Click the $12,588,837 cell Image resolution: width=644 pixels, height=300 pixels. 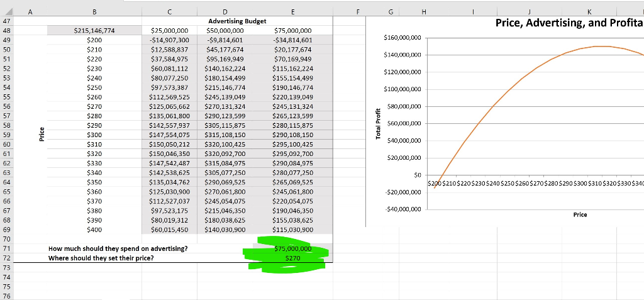170,50
